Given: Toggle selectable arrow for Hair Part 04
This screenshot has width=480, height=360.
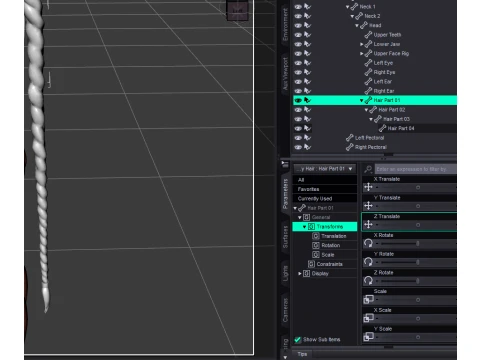Looking at the screenshot, I should (307, 128).
